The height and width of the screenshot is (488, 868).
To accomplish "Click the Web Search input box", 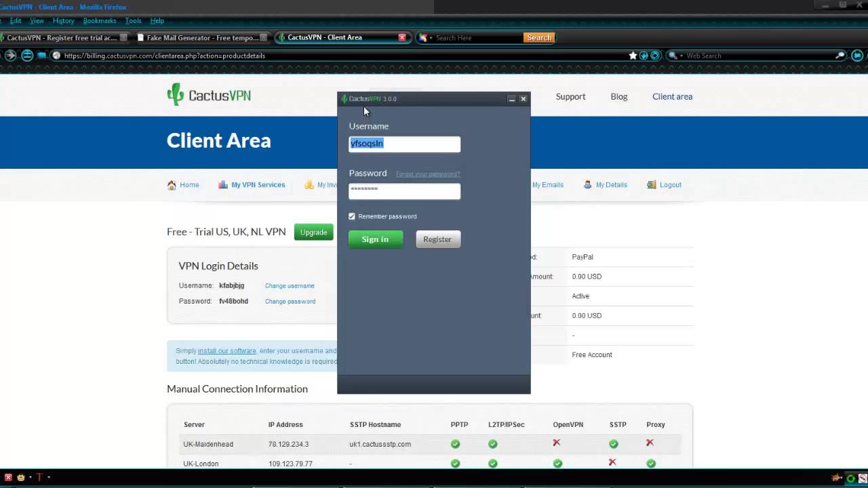I will pos(758,56).
